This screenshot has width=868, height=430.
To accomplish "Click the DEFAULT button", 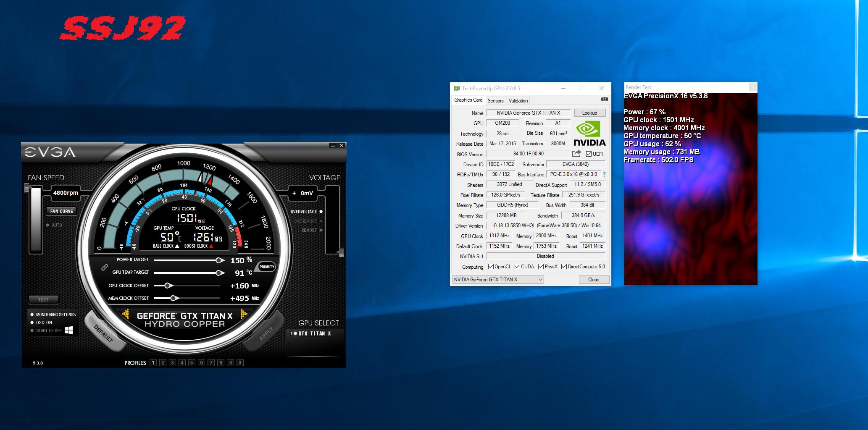I will 104,332.
